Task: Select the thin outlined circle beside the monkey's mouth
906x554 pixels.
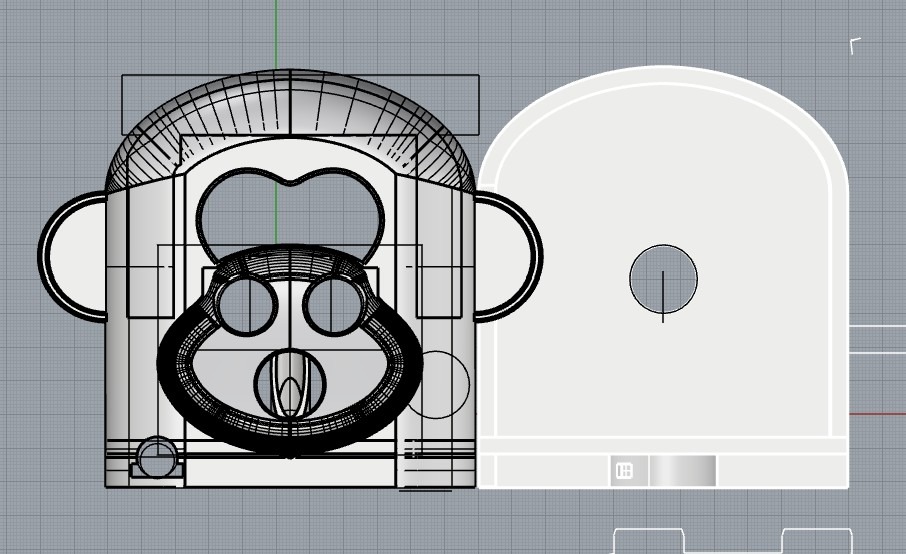Action: tap(437, 384)
